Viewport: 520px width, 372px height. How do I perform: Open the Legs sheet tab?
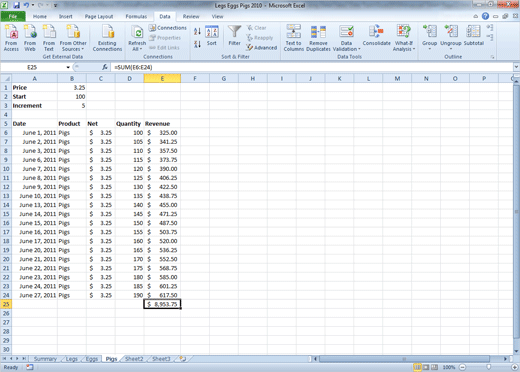click(71, 359)
